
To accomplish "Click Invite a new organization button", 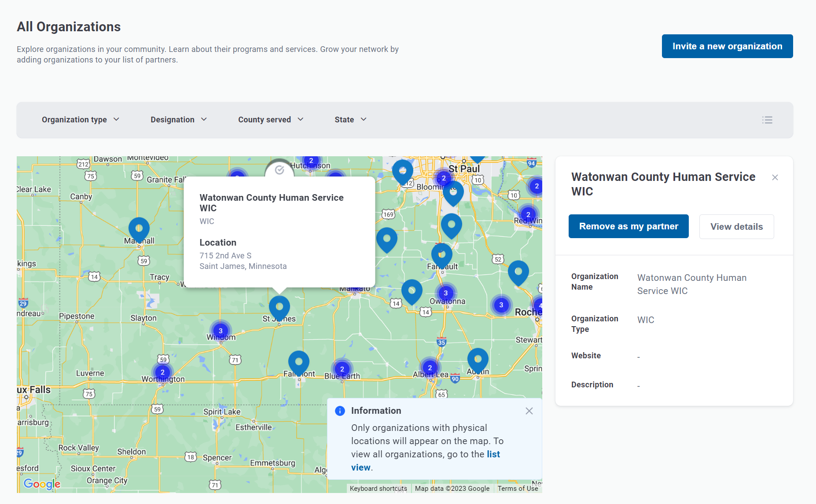I will pos(727,46).
